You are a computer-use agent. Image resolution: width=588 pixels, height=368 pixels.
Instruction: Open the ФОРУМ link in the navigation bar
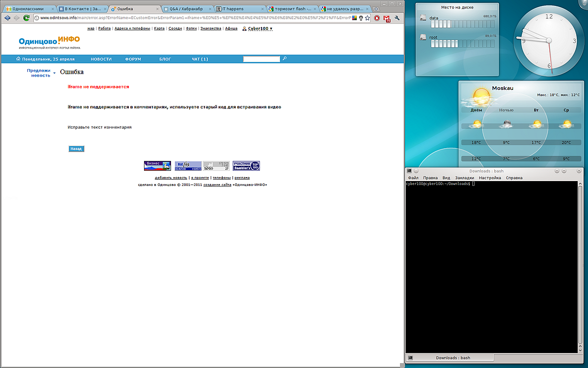click(133, 59)
